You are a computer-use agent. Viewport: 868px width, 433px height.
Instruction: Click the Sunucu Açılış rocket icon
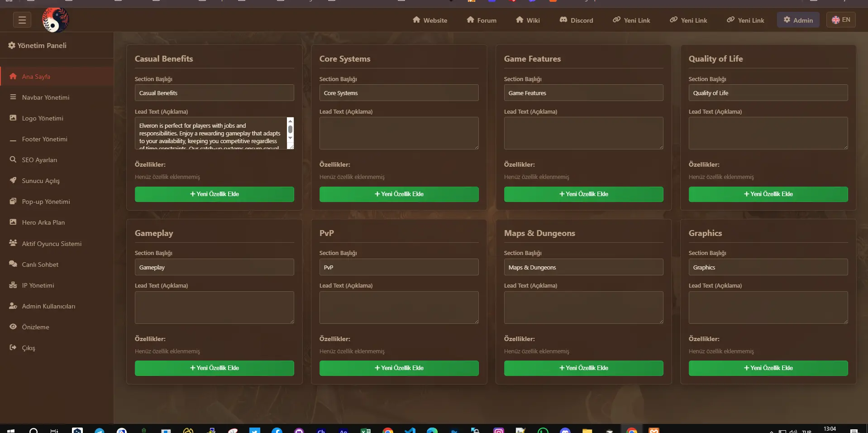click(13, 180)
